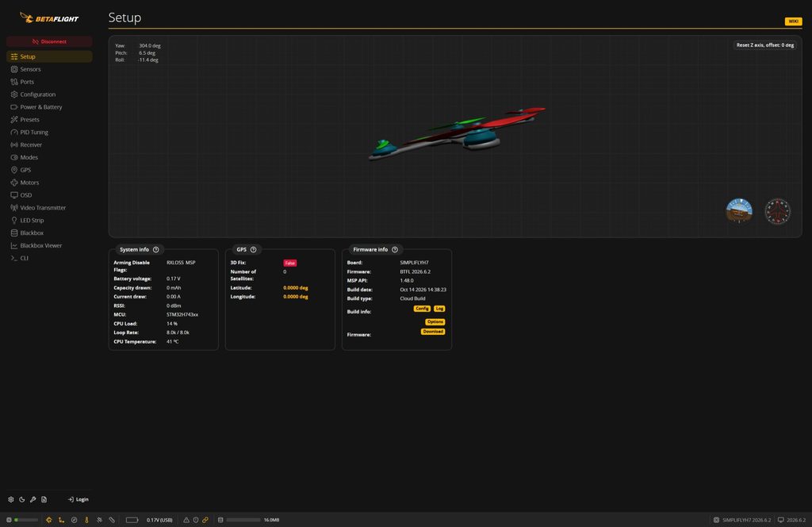
Task: Download the firmware
Action: click(433, 332)
